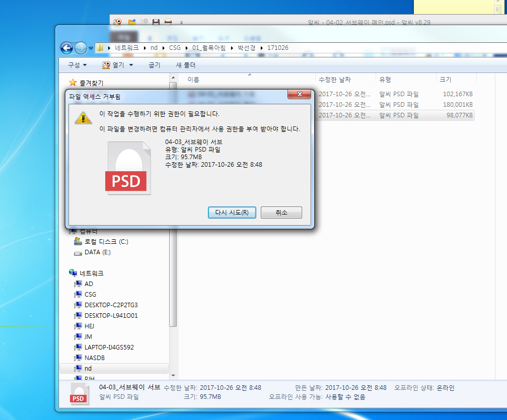Click the open folder icon in ALSee toolbar
The width and height of the screenshot is (507, 420).
pos(132,22)
